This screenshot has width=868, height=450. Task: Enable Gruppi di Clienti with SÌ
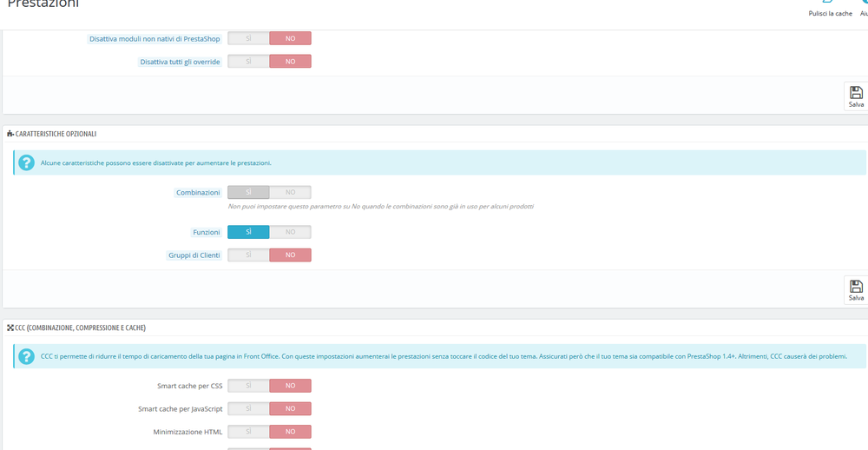[248, 255]
